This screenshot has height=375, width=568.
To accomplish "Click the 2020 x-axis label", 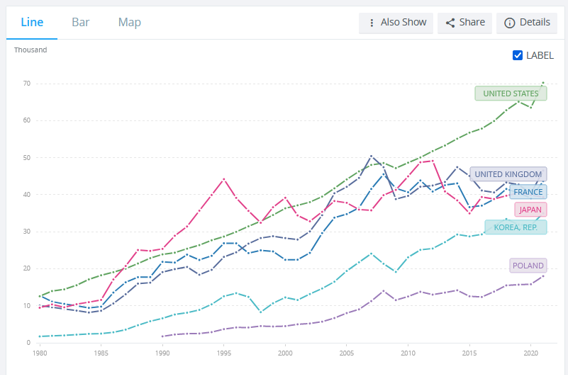I will click(x=530, y=353).
